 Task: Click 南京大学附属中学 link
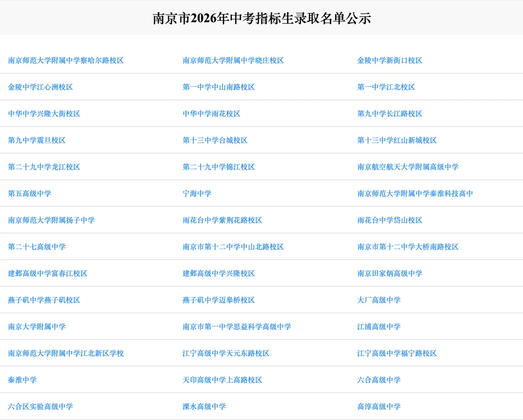coord(37,327)
